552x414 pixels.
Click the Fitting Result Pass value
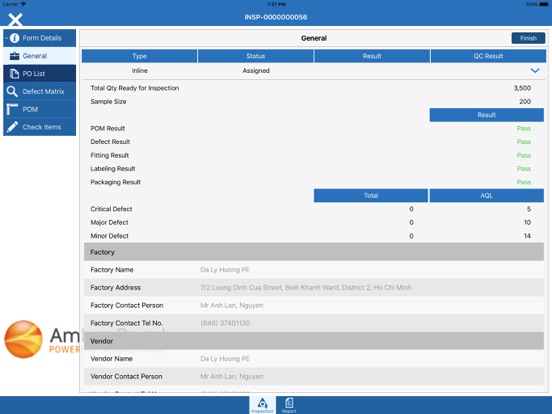tap(524, 155)
